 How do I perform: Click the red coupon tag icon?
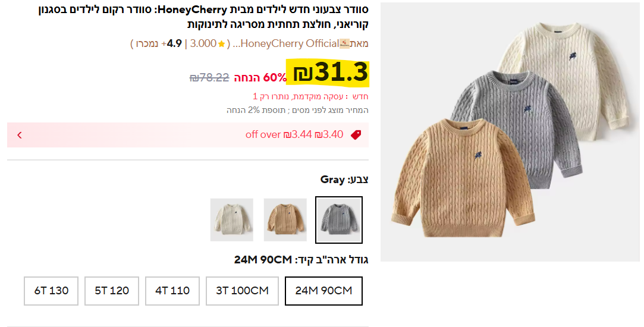point(356,135)
